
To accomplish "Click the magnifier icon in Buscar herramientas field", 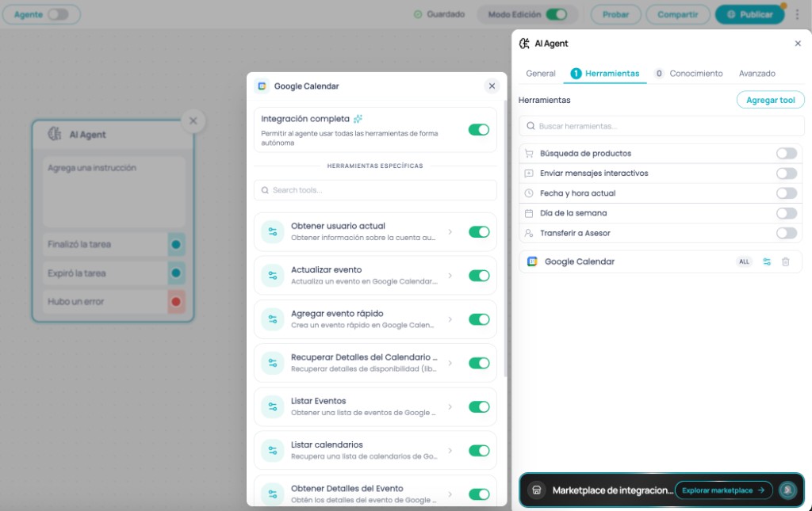I will [x=530, y=126].
